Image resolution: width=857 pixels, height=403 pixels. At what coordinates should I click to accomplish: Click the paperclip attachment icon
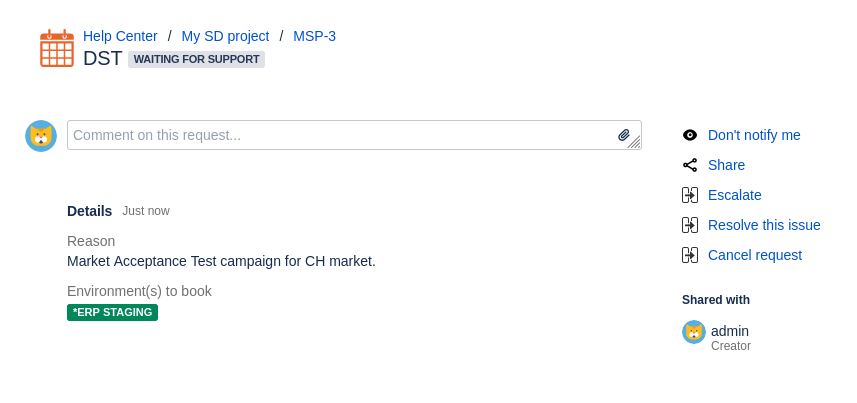[x=624, y=135]
